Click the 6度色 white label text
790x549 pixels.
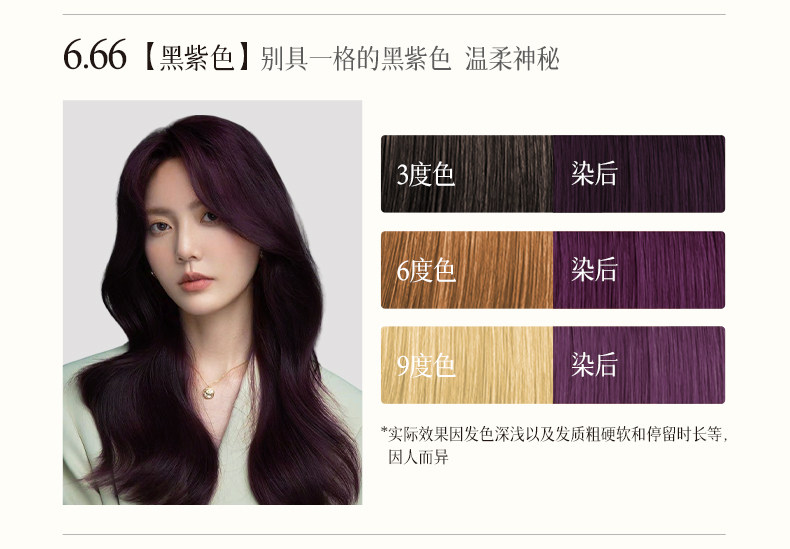pos(426,271)
